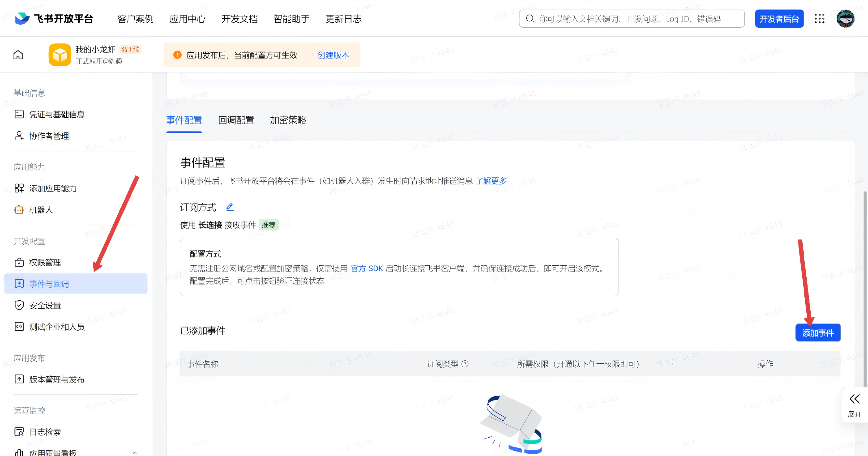Image resolution: width=868 pixels, height=456 pixels.
Task: Click the 日志检索 search-log icon
Action: pos(19,432)
